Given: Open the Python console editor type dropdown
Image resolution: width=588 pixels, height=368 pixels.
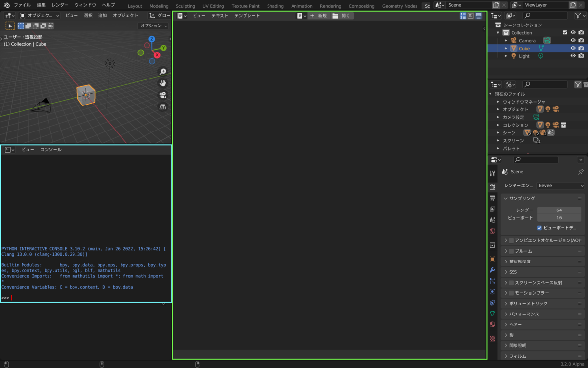Looking at the screenshot, I should 9,150.
